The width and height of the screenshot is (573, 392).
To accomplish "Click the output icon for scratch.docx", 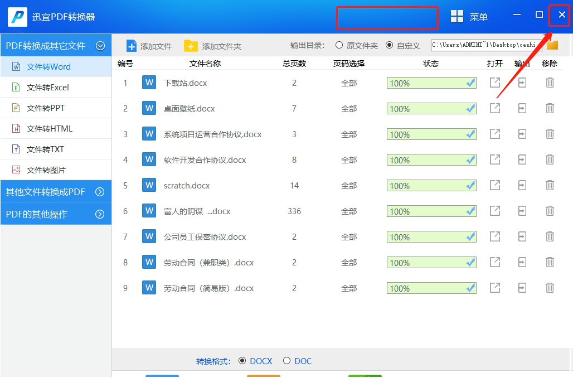I will click(x=522, y=185).
